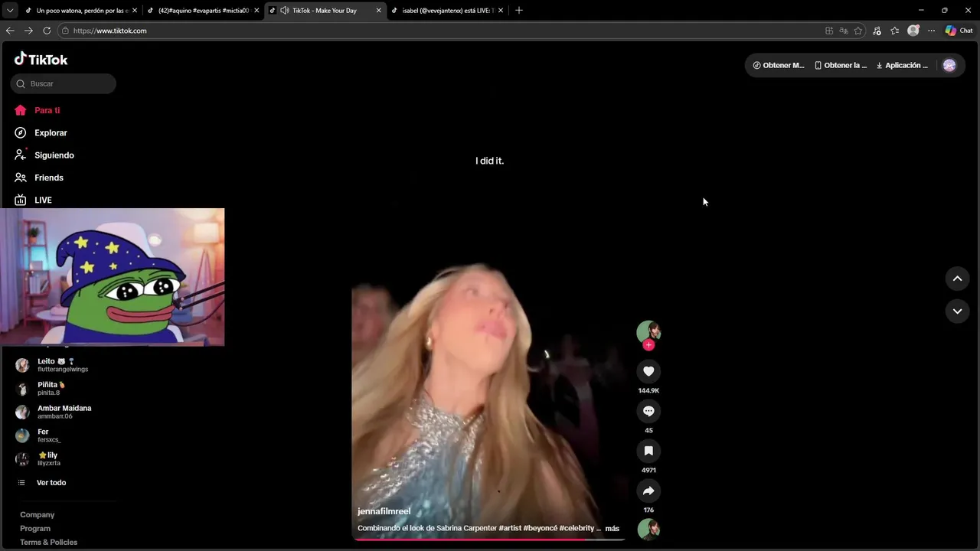Share video with arrow icon
The height and width of the screenshot is (551, 980).
[648, 491]
